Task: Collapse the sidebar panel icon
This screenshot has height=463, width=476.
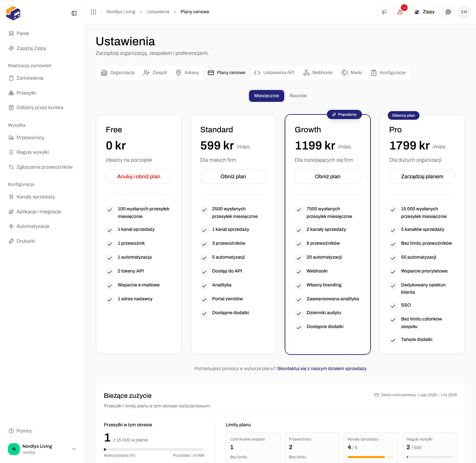Action: coord(74,13)
